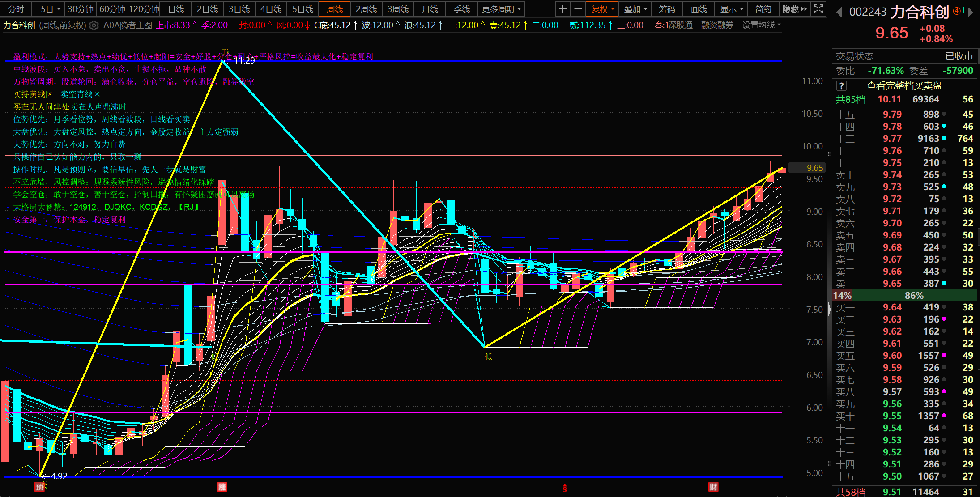Toggle 简约 simple view mode
Viewport: 980px width, 497px height.
tap(763, 9)
